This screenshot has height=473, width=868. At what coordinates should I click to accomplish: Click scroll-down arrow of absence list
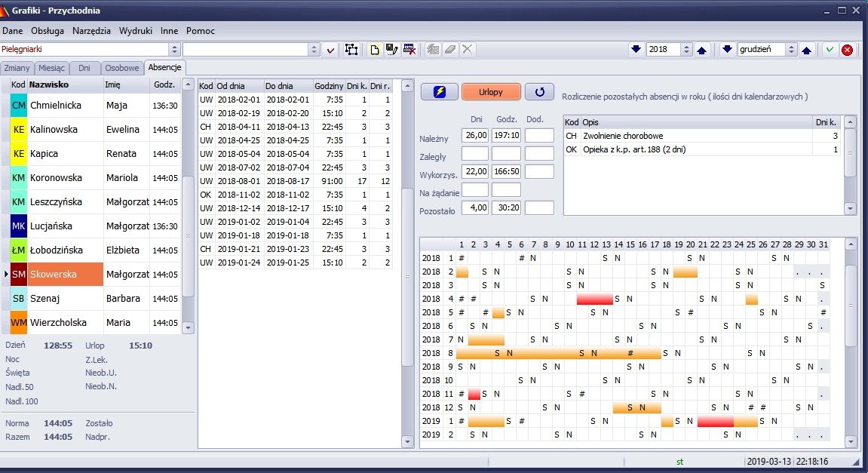(407, 442)
